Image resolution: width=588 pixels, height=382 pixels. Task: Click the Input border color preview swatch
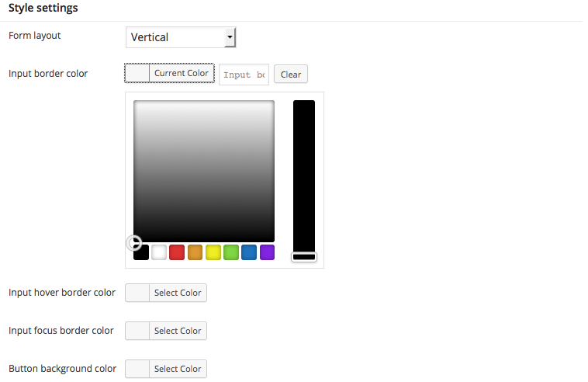(137, 73)
